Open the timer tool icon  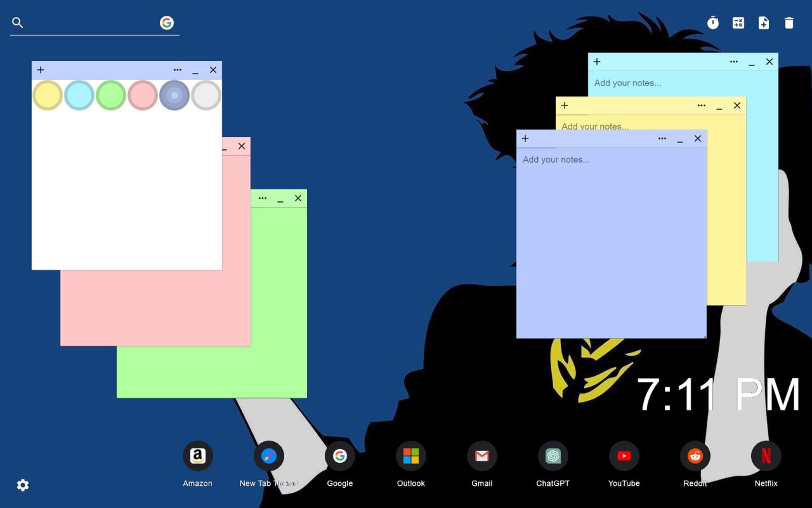(x=713, y=23)
